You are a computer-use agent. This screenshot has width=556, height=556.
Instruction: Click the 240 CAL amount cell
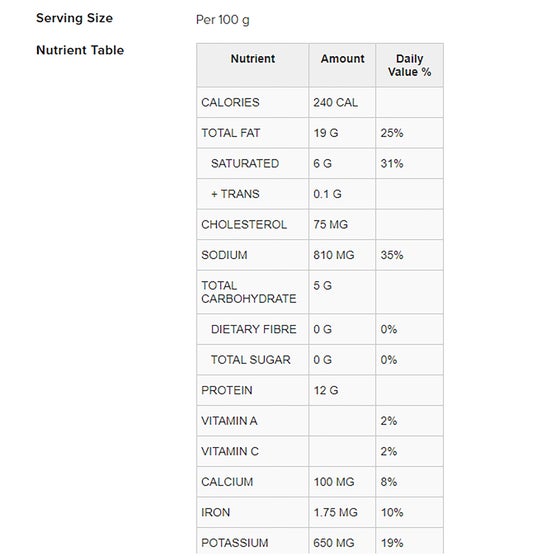(335, 102)
